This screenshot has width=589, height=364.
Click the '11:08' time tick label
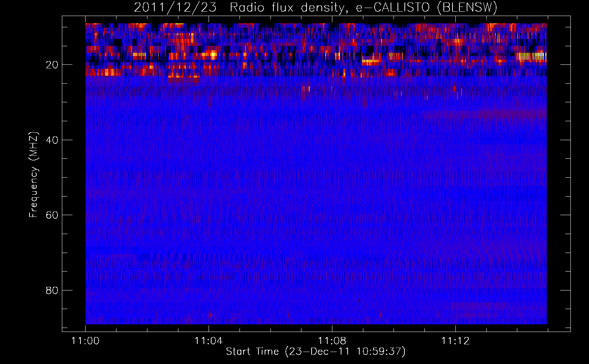click(332, 341)
